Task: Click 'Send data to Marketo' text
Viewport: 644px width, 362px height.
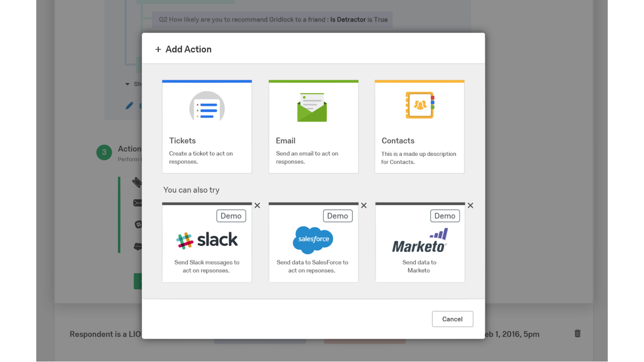Action: (419, 266)
